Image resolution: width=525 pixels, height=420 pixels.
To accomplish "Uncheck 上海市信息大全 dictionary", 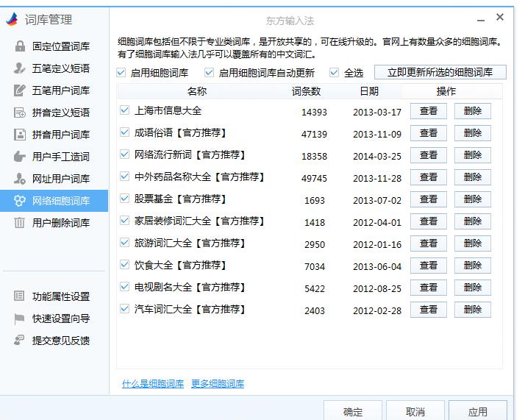I will (124, 110).
